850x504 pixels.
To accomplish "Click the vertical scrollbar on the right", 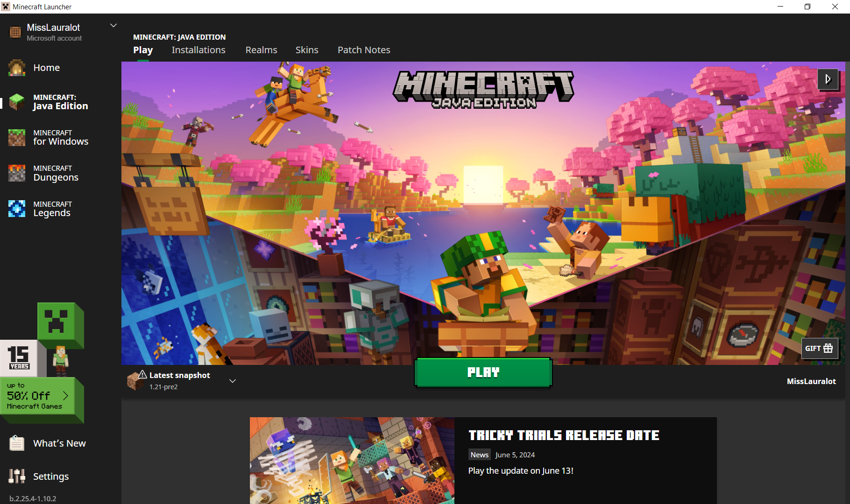I will (x=847, y=114).
